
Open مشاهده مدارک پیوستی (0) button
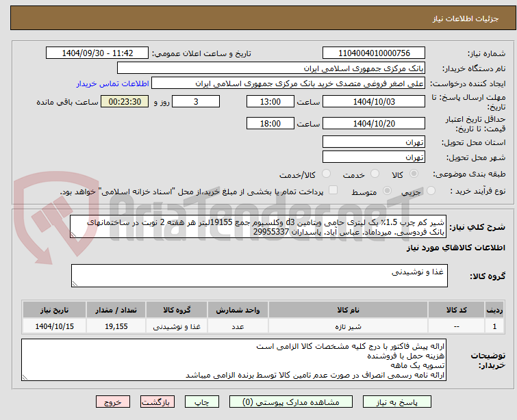tap(291, 402)
